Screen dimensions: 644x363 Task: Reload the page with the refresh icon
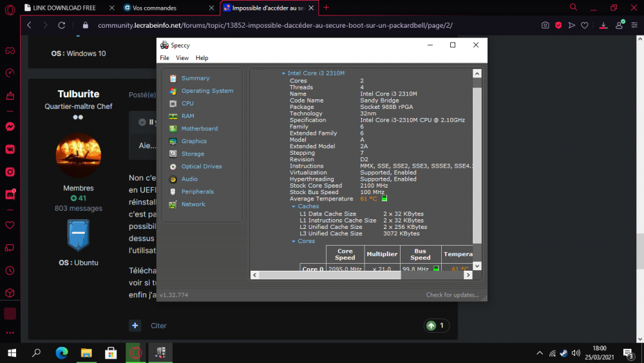point(62,25)
